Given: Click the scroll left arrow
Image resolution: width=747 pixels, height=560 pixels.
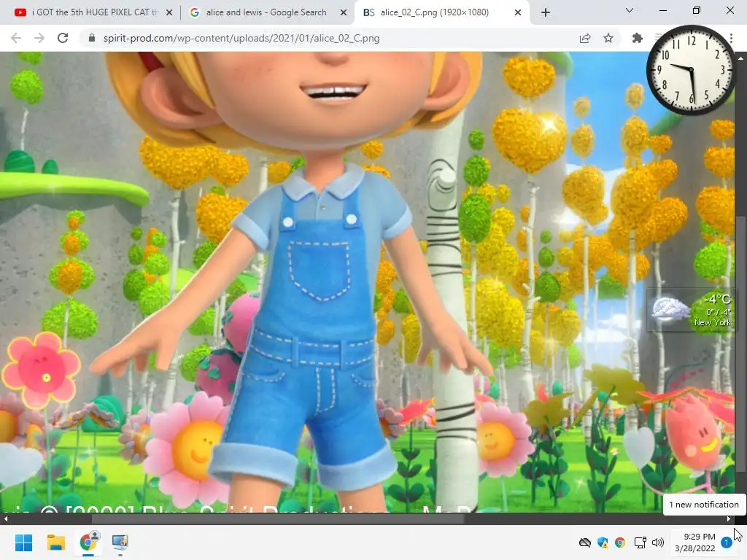Looking at the screenshot, I should tap(5, 518).
